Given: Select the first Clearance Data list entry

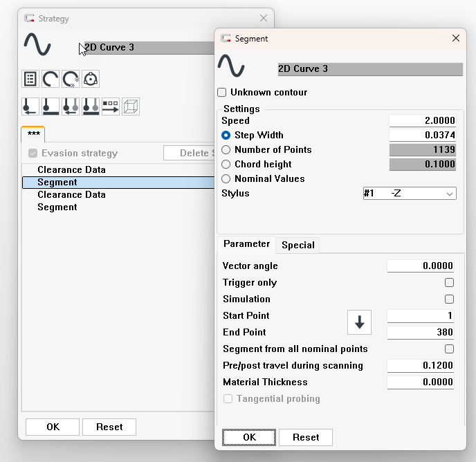Looking at the screenshot, I should pos(118,169).
